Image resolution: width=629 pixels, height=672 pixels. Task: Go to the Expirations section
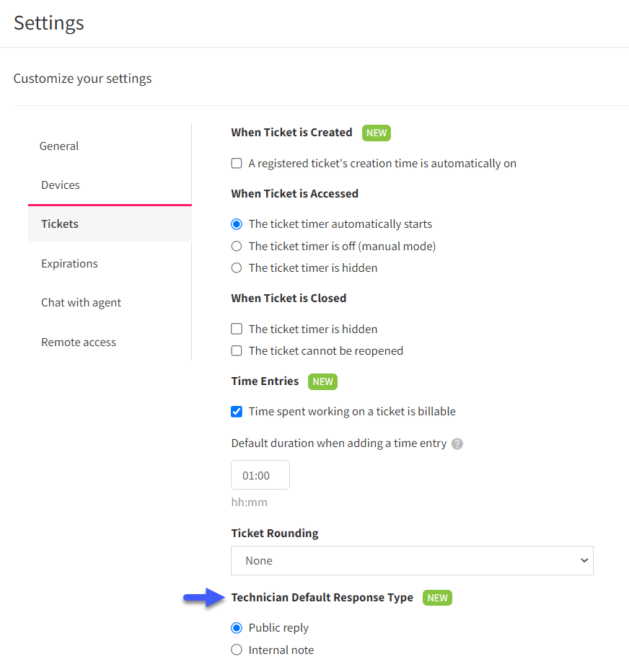[69, 263]
